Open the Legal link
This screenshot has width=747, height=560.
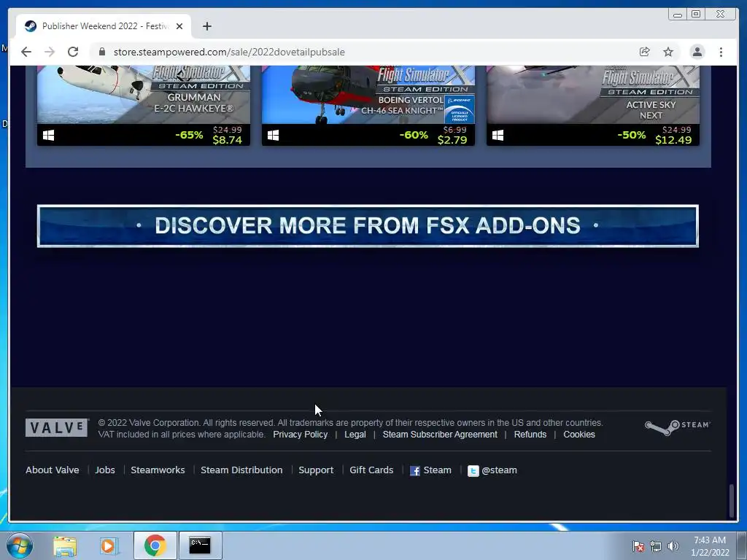(x=355, y=435)
